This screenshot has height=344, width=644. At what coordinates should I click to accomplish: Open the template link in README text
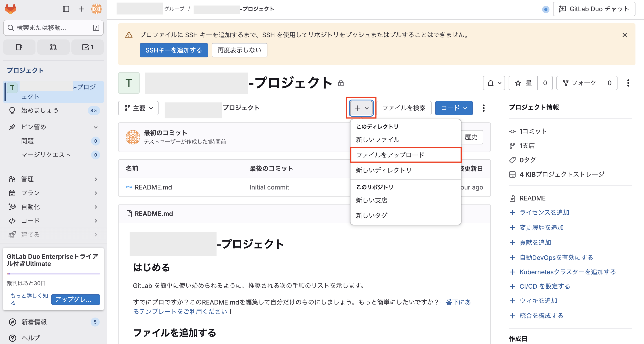[x=302, y=307]
